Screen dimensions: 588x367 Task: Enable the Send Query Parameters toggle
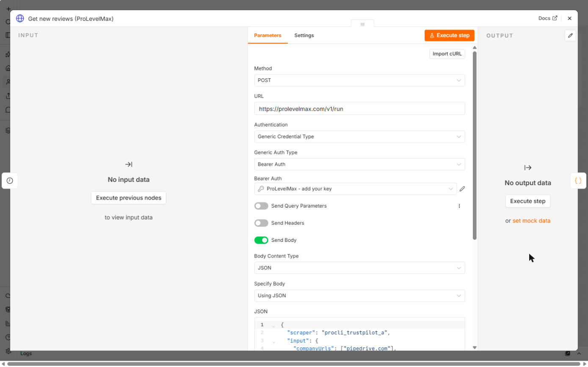tap(261, 206)
